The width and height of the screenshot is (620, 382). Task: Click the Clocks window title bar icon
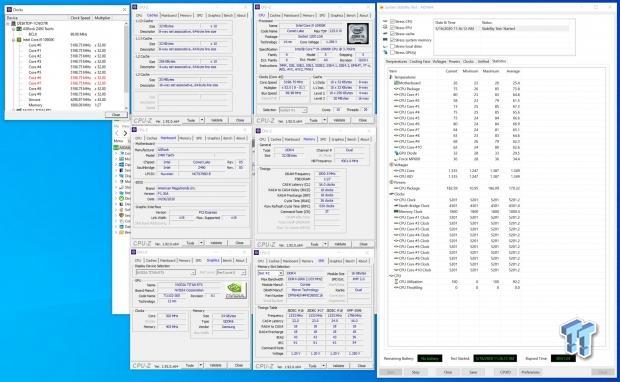pos(9,9)
